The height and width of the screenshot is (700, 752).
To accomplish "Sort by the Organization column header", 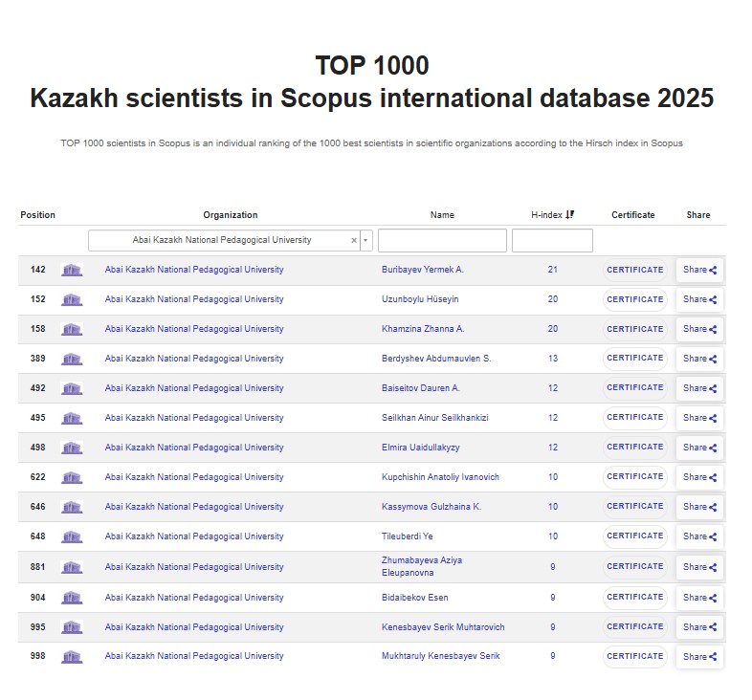I will 230,215.
